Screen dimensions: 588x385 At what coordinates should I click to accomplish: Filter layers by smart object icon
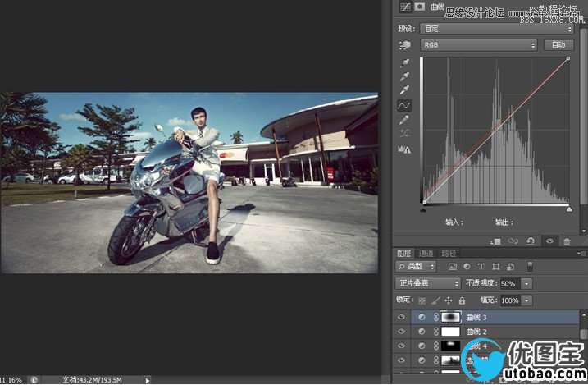click(510, 267)
